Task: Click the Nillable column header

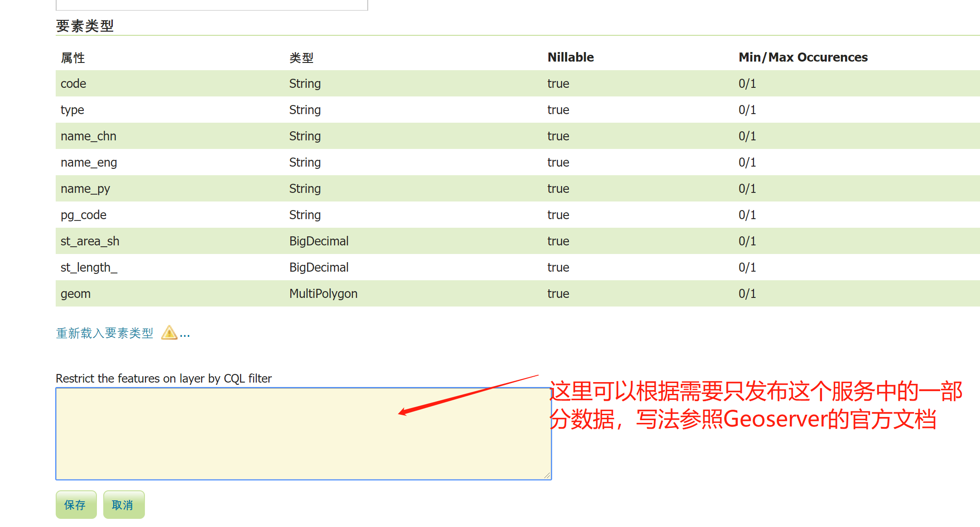Action: click(x=570, y=57)
